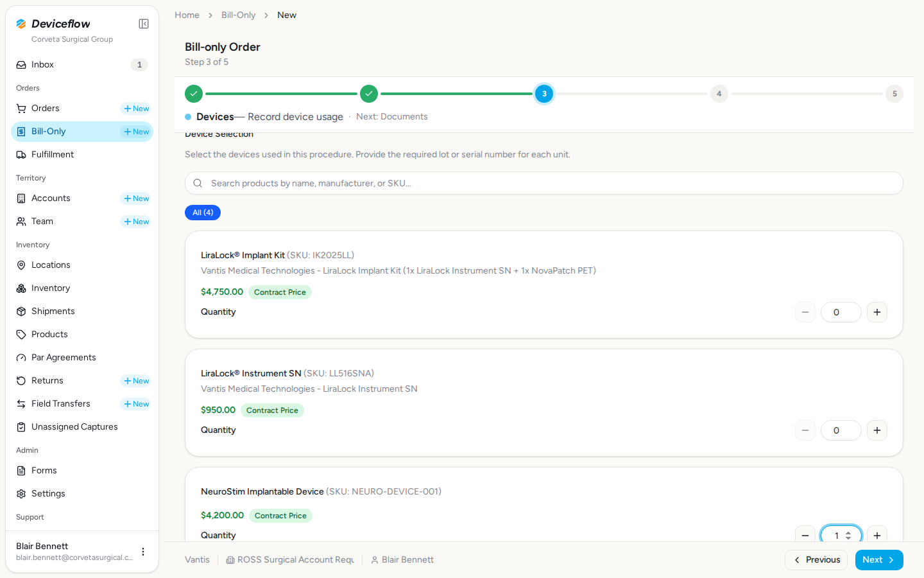Image resolution: width=924 pixels, height=578 pixels.
Task: Increase NeuroStim Implantable Device quantity
Action: coord(877,535)
